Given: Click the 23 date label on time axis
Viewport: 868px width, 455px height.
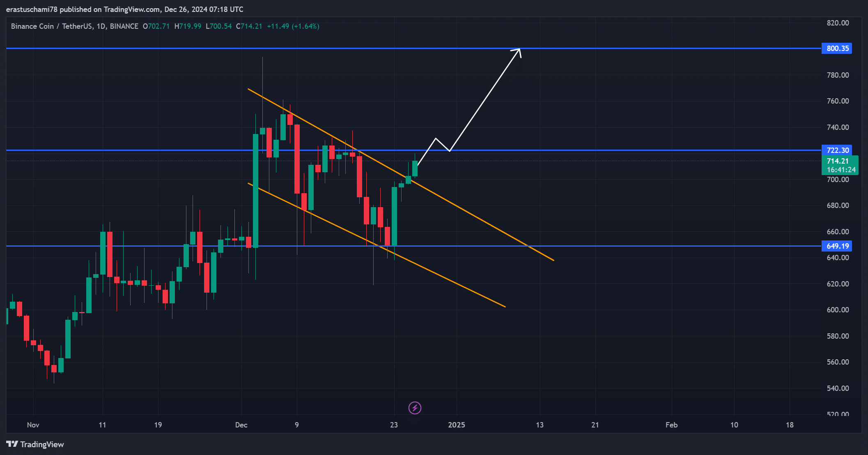Looking at the screenshot, I should pyautogui.click(x=394, y=425).
